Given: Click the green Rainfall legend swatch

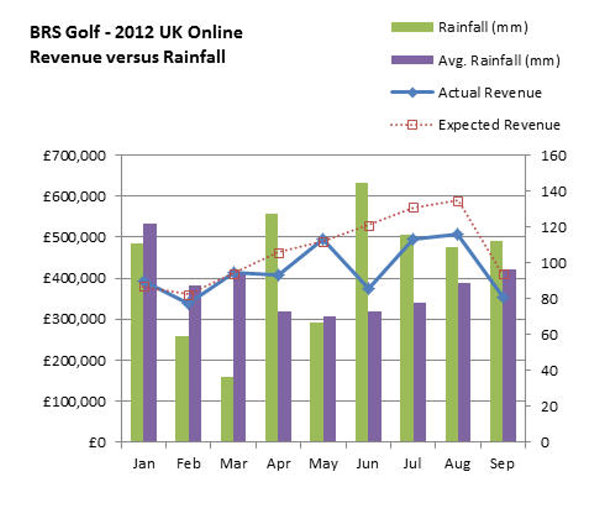Looking at the screenshot, I should (410, 27).
